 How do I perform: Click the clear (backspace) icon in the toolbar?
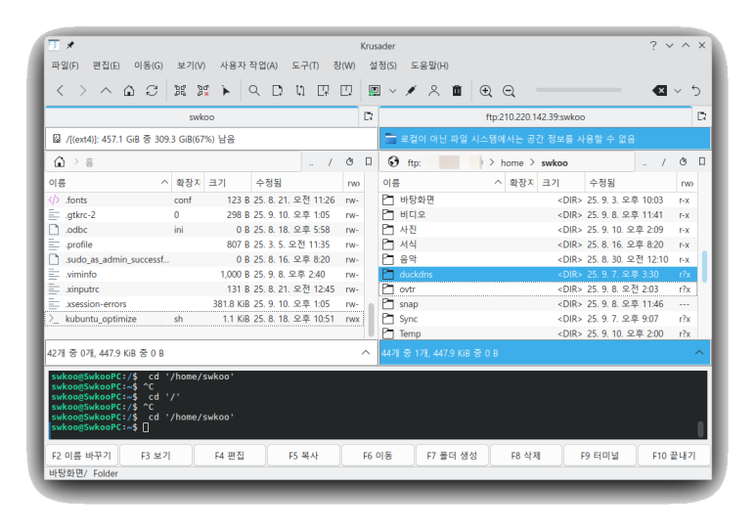pos(659,91)
